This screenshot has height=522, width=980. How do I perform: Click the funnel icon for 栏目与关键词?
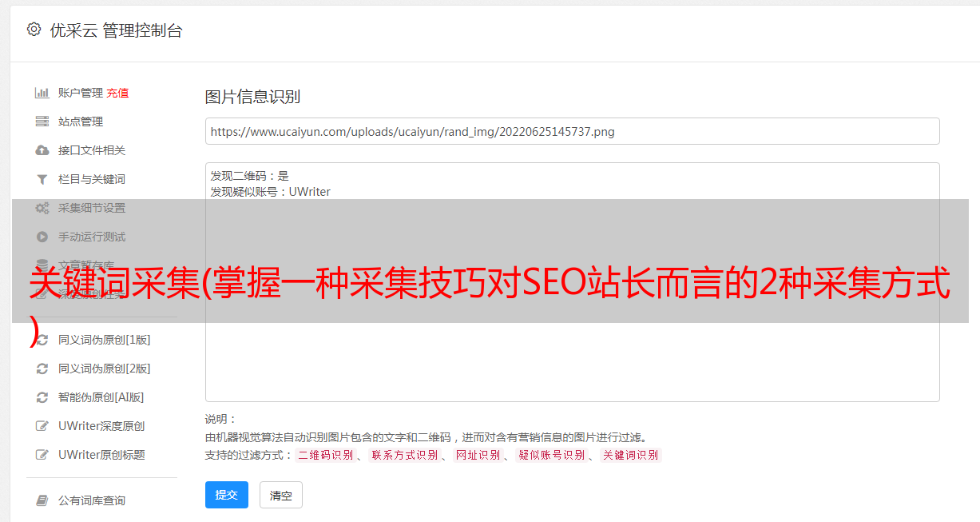click(x=42, y=179)
